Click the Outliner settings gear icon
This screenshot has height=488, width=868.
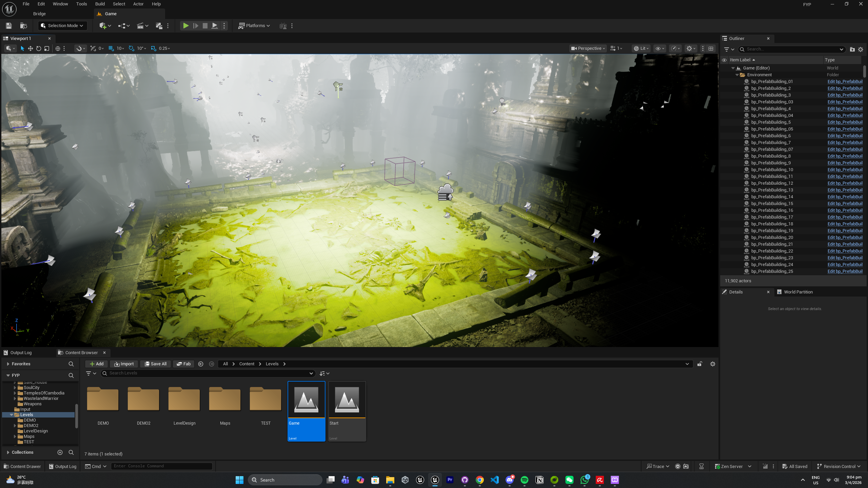pos(860,49)
